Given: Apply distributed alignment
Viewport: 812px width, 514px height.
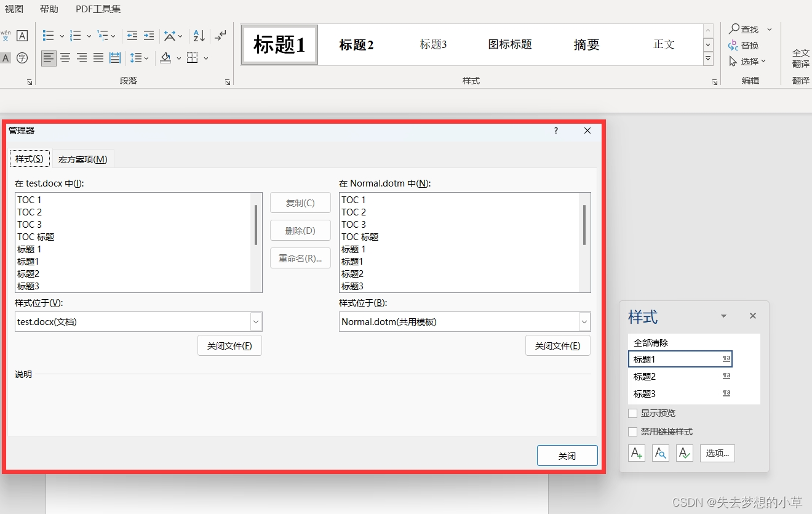Looking at the screenshot, I should click(115, 58).
